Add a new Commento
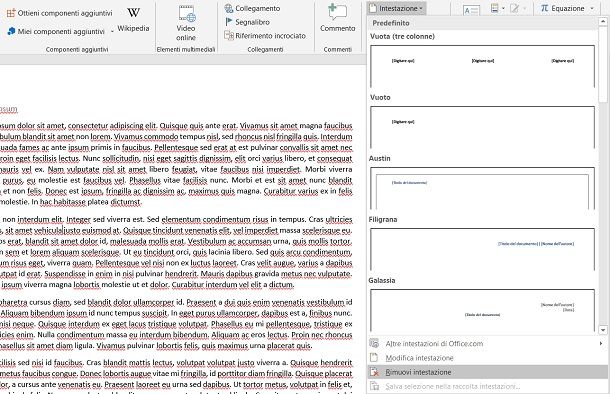The width and height of the screenshot is (610, 394). click(x=337, y=19)
